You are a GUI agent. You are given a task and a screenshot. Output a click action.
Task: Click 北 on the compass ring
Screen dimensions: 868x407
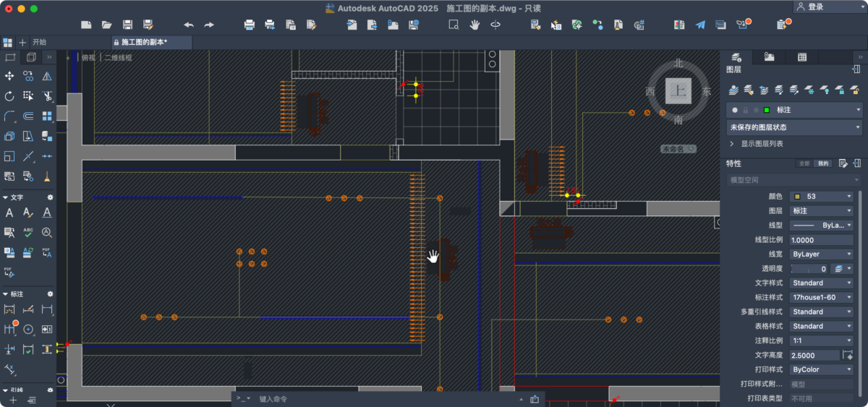click(678, 64)
